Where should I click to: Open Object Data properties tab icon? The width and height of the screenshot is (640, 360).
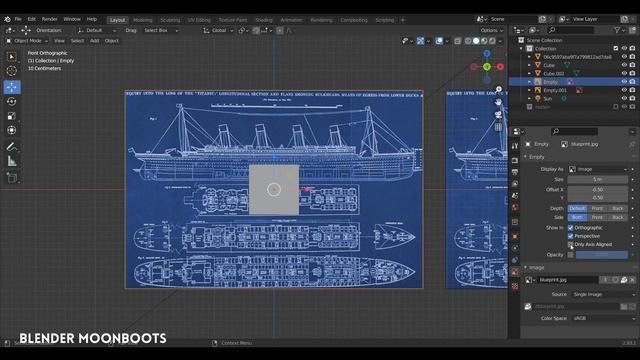pyautogui.click(x=515, y=272)
